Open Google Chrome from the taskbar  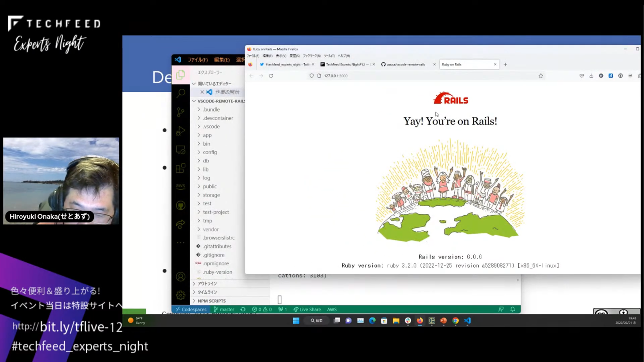point(455,321)
